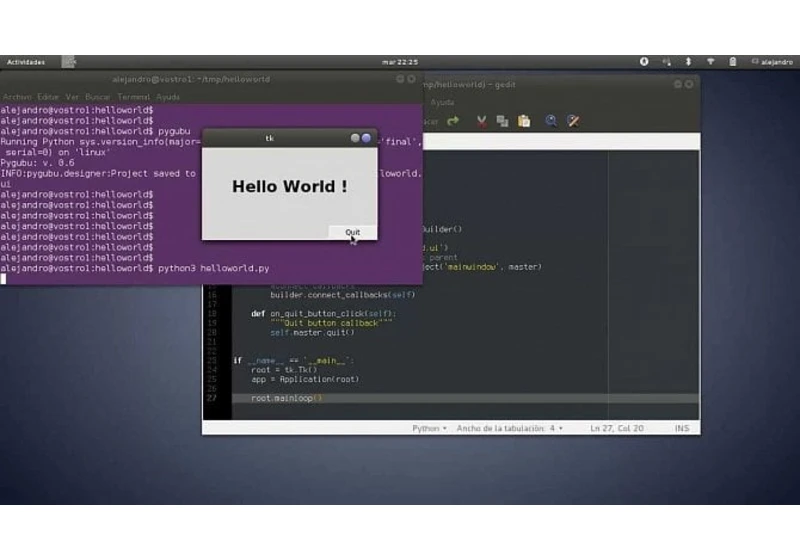800x560 pixels.
Task: Click the 'mainwindow', master code fragment
Action: pos(494,267)
